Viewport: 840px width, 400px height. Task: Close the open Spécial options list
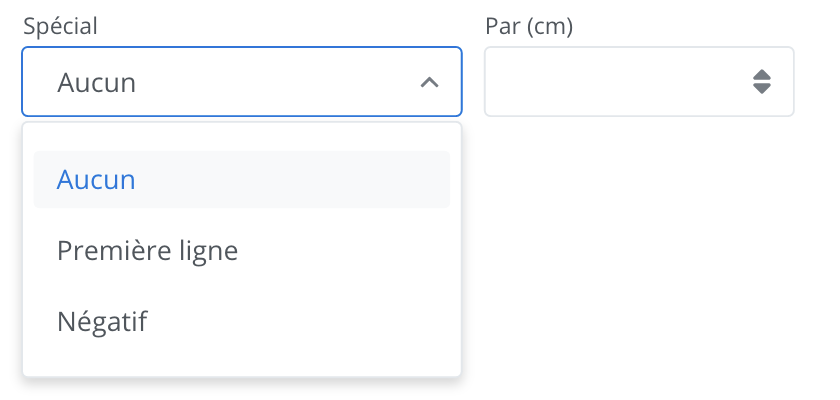[x=429, y=82]
